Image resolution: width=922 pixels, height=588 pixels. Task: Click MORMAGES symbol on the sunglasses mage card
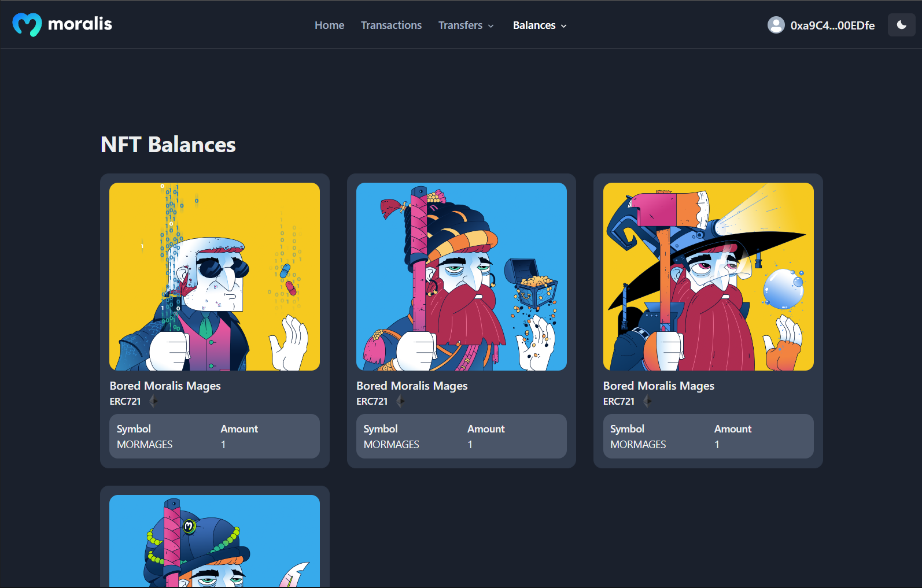coord(145,445)
